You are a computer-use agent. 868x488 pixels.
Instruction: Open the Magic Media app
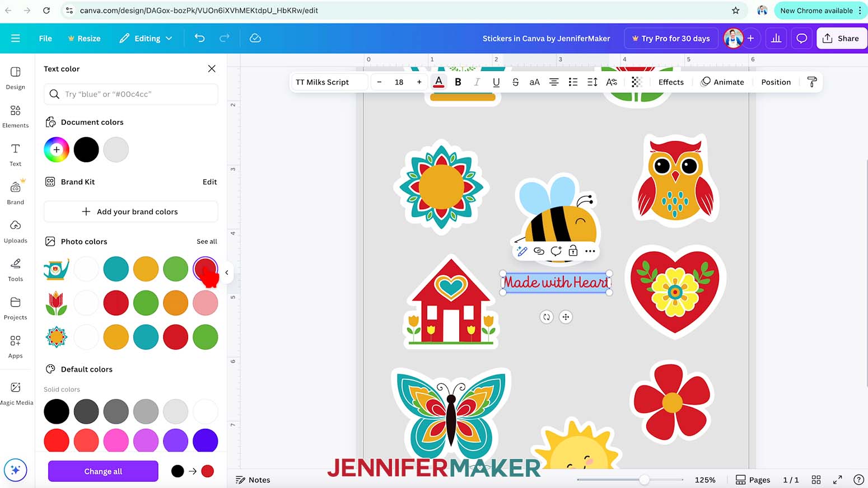[x=16, y=393]
